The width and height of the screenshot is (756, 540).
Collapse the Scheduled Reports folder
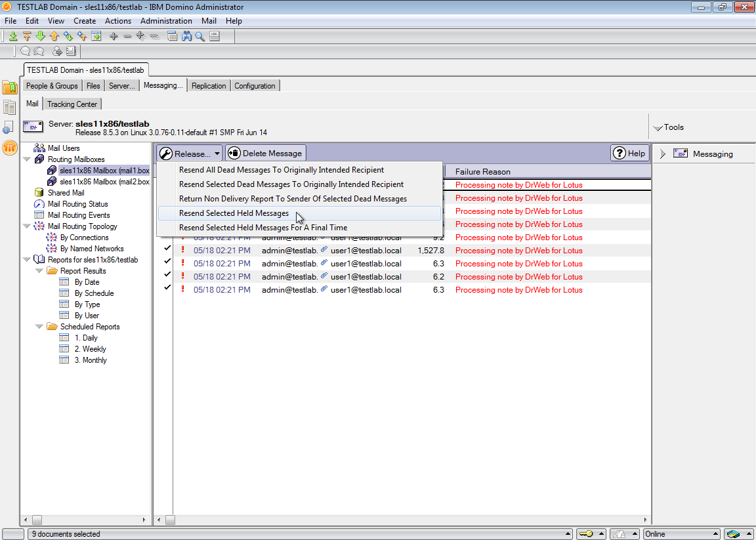(39, 327)
